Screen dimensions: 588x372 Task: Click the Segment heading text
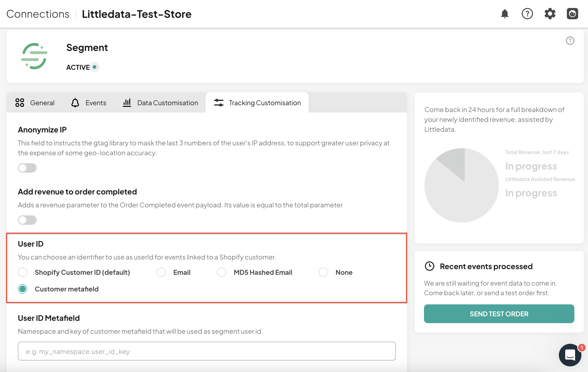tap(87, 48)
